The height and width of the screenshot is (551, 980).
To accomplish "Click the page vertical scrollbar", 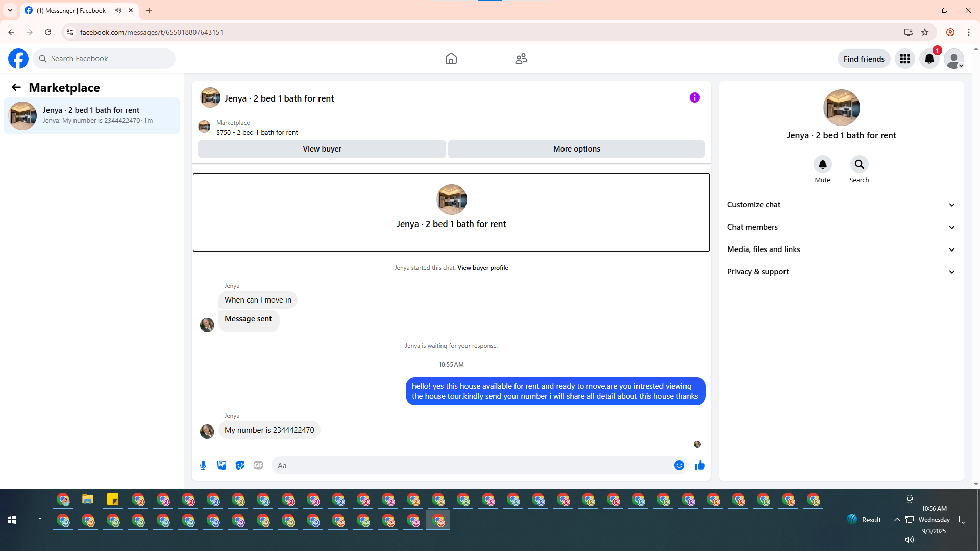I will pos(976,266).
